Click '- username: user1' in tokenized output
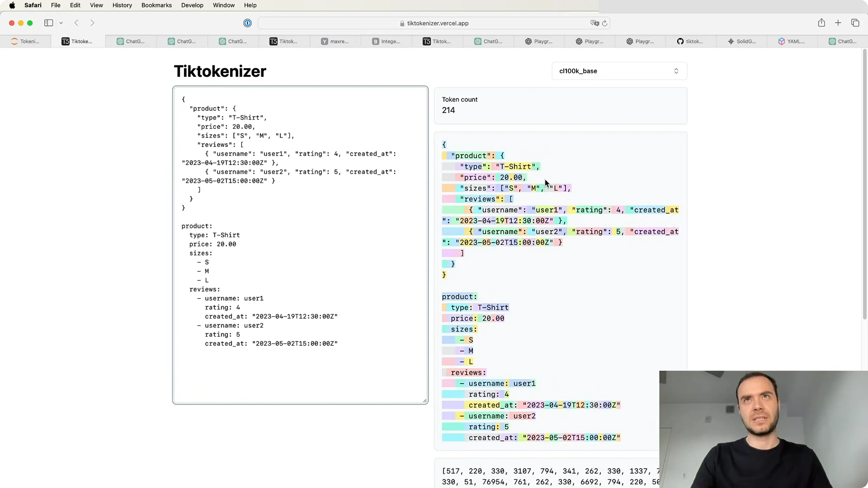 pyautogui.click(x=497, y=383)
